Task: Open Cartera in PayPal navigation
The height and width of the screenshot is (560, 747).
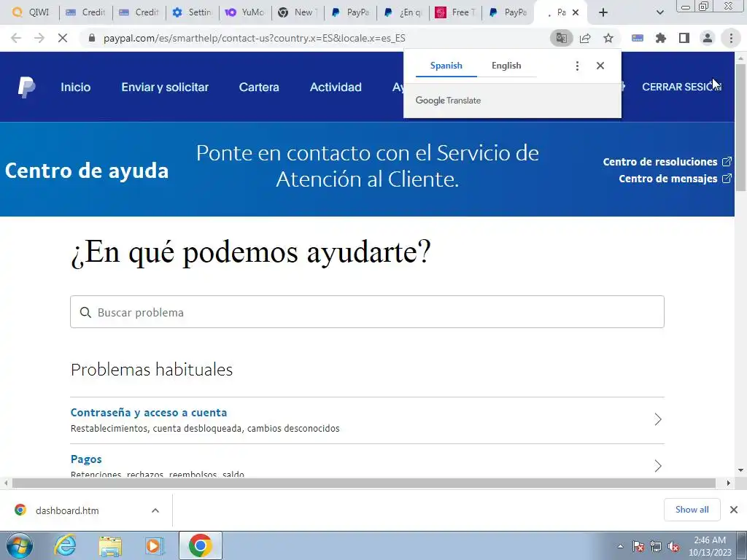Action: pyautogui.click(x=259, y=87)
